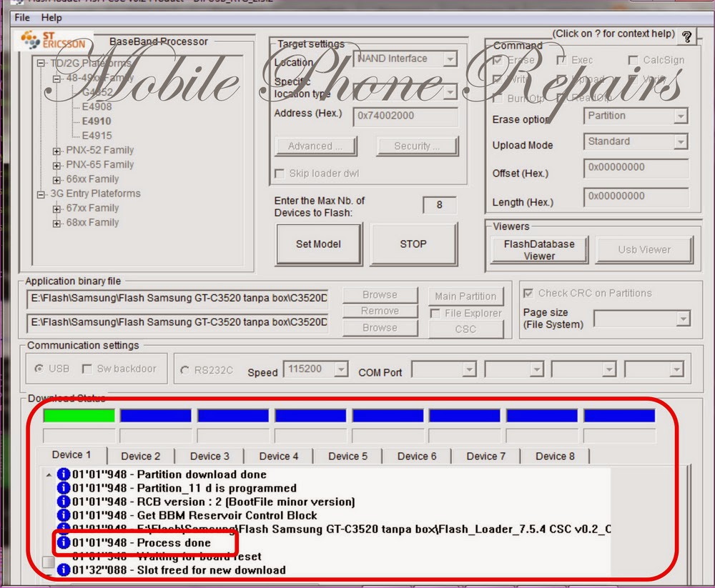Click info icon beside 'Process done'

(x=64, y=542)
